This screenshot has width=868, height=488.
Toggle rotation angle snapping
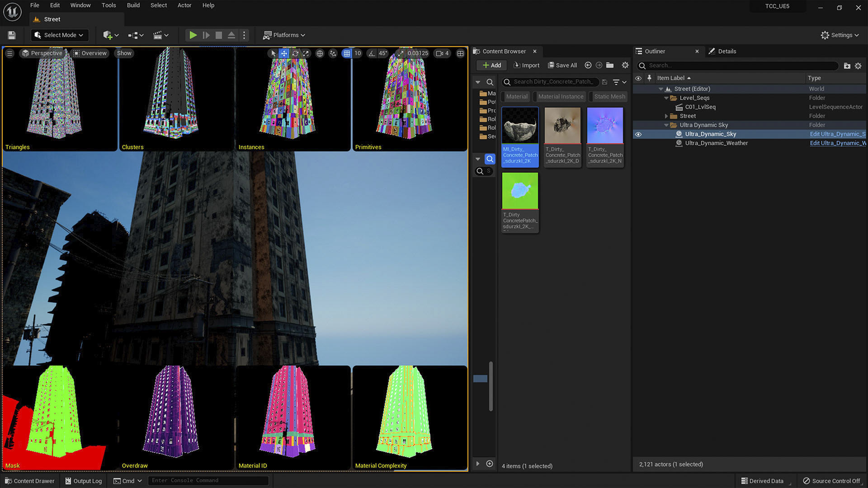pyautogui.click(x=371, y=53)
